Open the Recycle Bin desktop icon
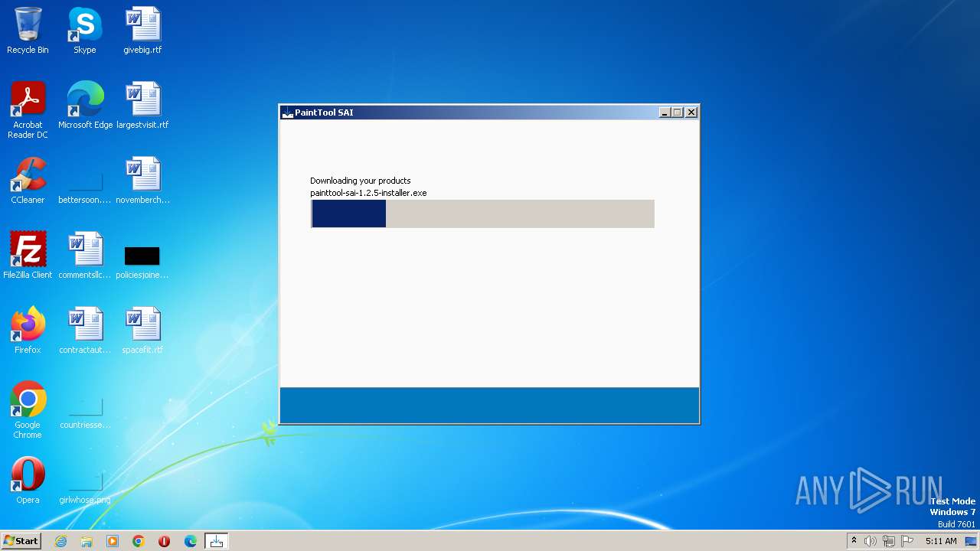Image resolution: width=980 pixels, height=551 pixels. point(28,31)
